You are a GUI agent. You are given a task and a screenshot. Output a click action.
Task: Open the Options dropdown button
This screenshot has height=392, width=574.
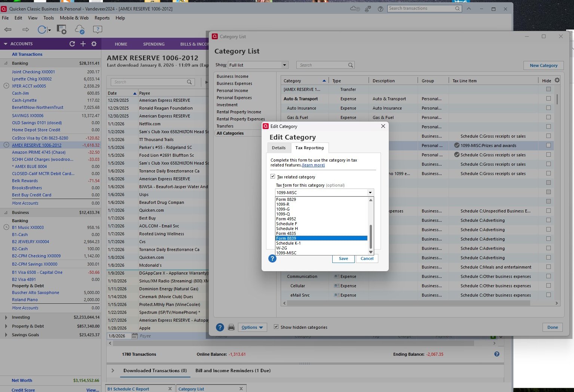click(252, 327)
